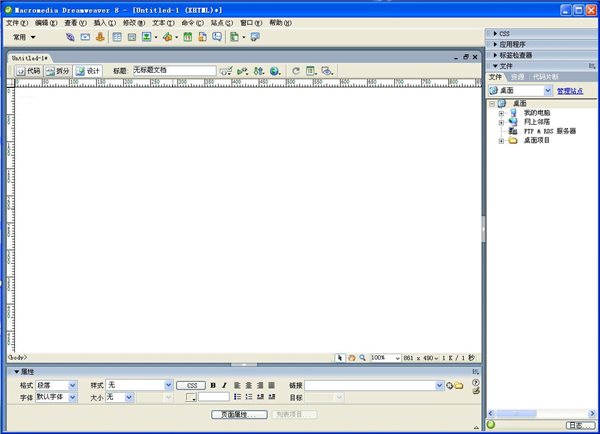
Task: Open the 字体 font dropdown
Action: (72, 397)
